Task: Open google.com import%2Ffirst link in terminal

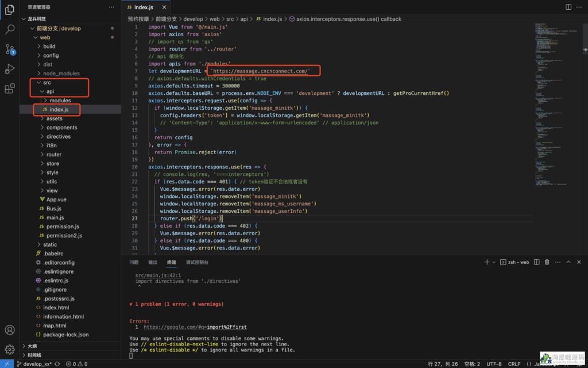Action: point(195,327)
